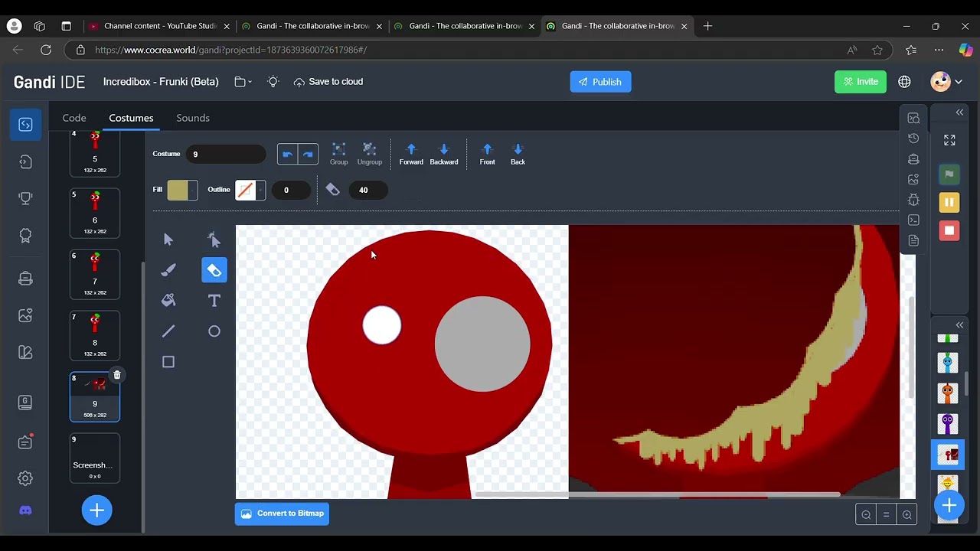Open the project folder dropdown
Viewport: 980px width, 551px height.
[x=243, y=82]
